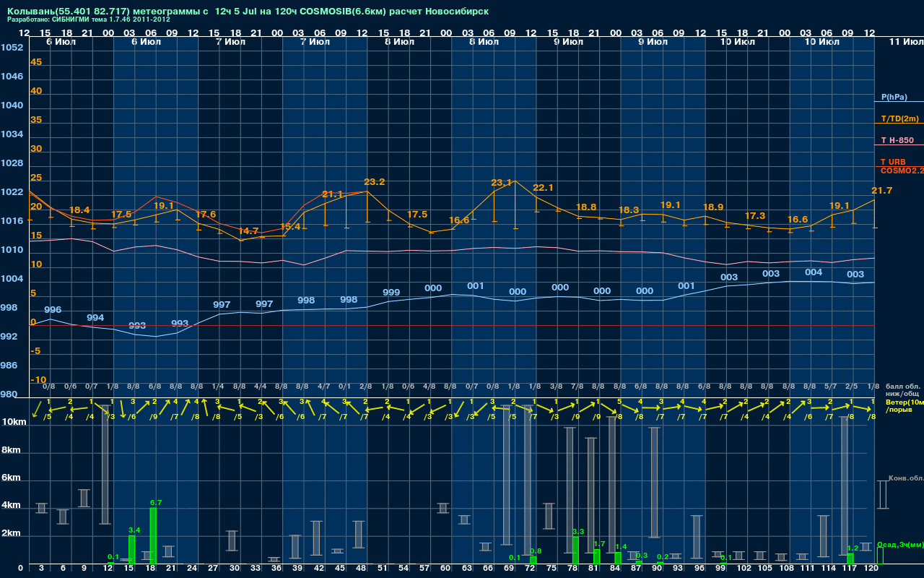924x578 pixels.
Task: Click the 18.4 temperature label
Action: 79,210
